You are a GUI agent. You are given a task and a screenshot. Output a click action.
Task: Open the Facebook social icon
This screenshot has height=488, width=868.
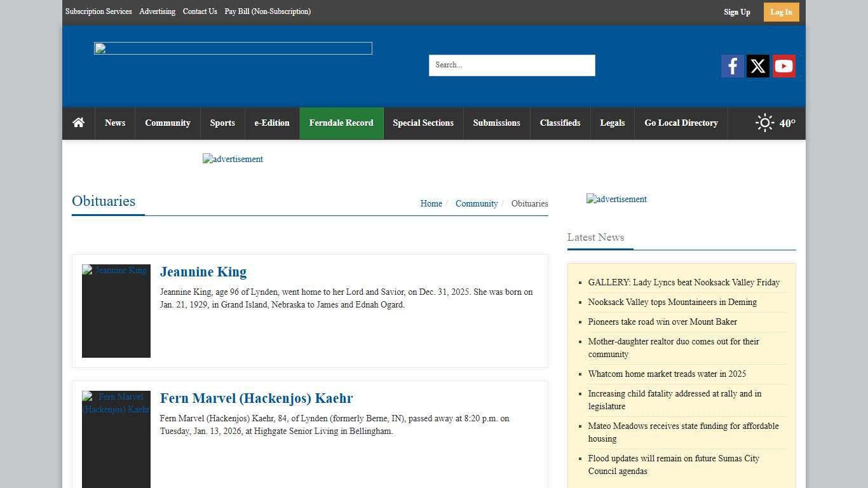click(732, 66)
